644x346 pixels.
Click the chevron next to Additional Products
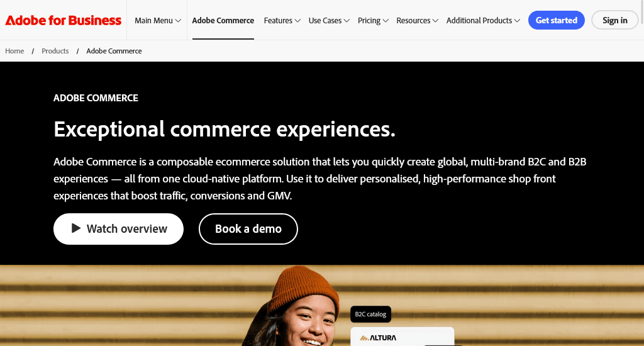point(517,21)
